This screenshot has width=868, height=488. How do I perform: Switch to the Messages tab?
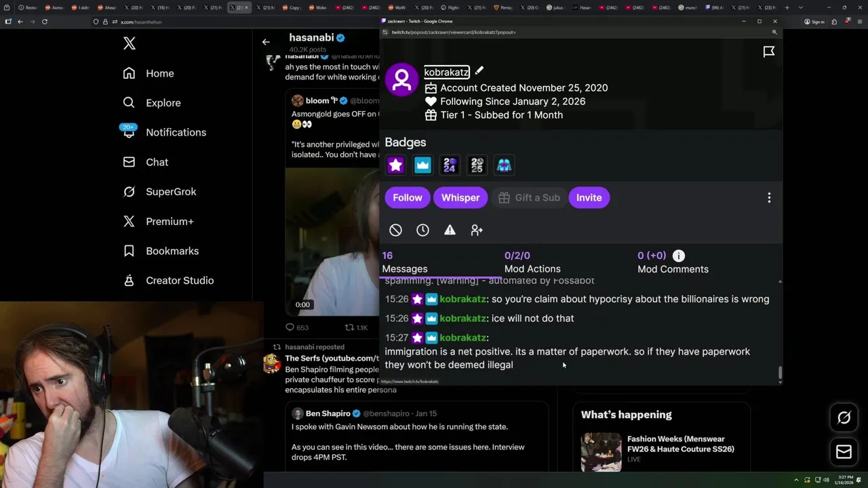click(405, 262)
